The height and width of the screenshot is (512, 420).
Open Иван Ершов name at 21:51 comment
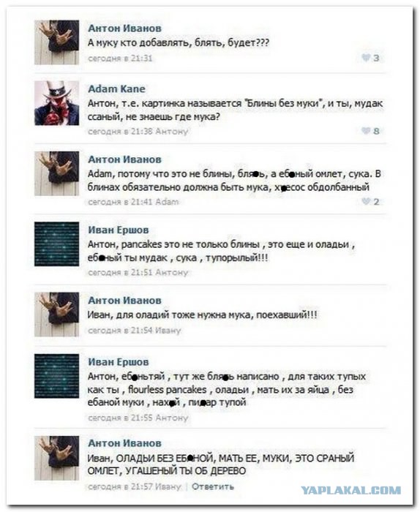(x=119, y=230)
